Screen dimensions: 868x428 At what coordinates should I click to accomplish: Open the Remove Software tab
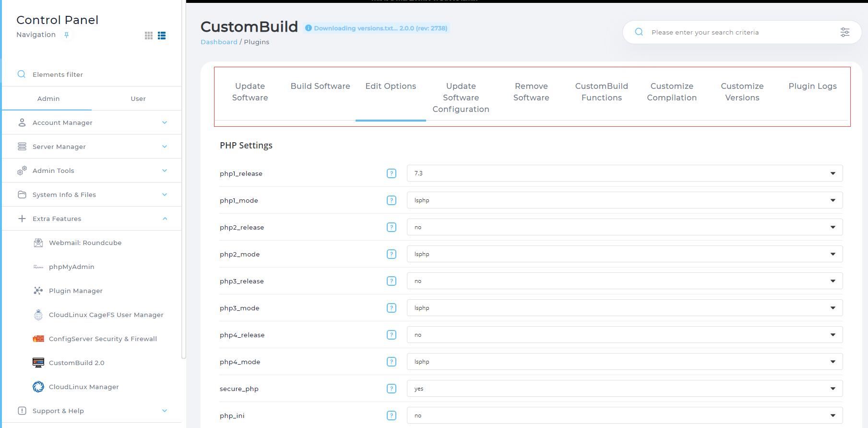[x=531, y=92]
